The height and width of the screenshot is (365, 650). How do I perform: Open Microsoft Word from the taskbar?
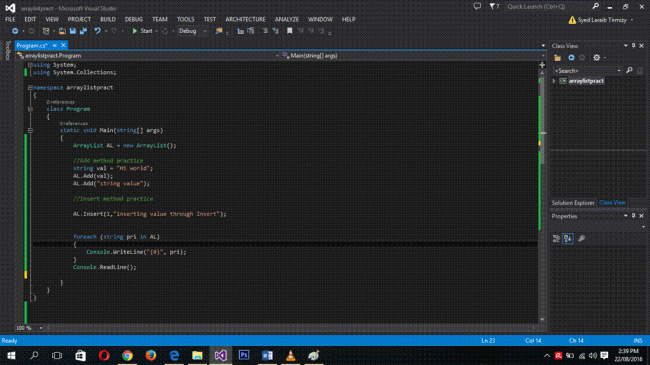coord(267,355)
